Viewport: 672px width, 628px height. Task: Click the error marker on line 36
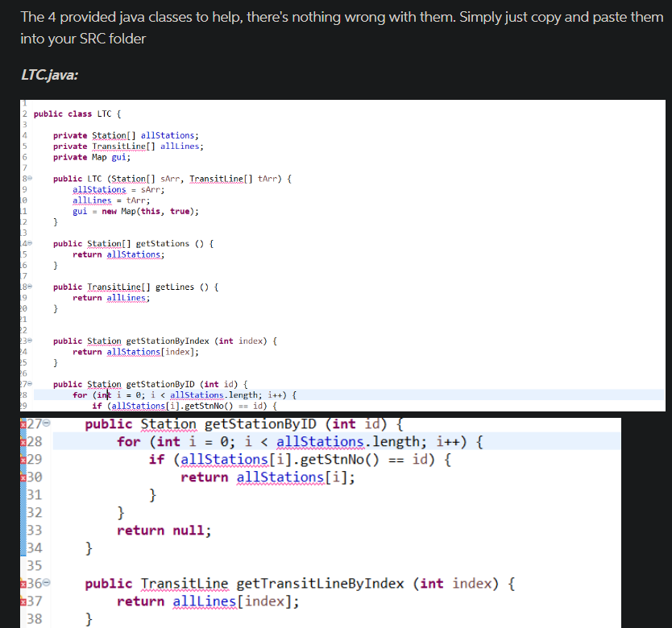pyautogui.click(x=23, y=583)
